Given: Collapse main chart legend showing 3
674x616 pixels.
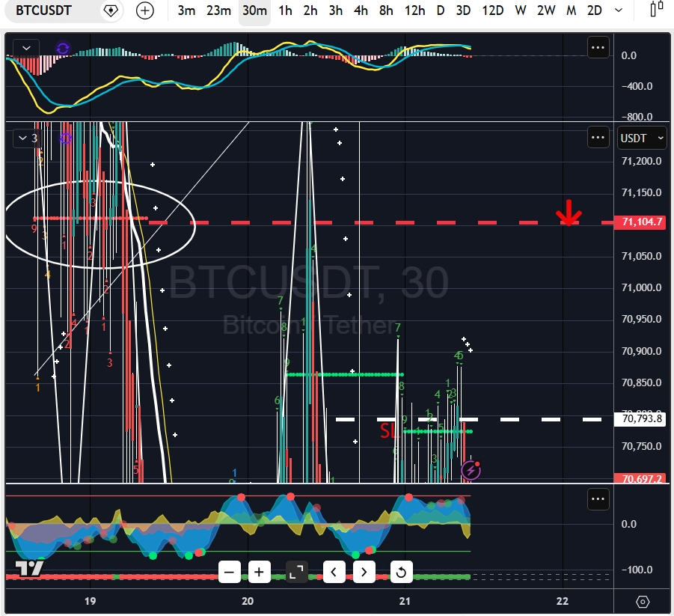Looking at the screenshot, I should (27, 138).
